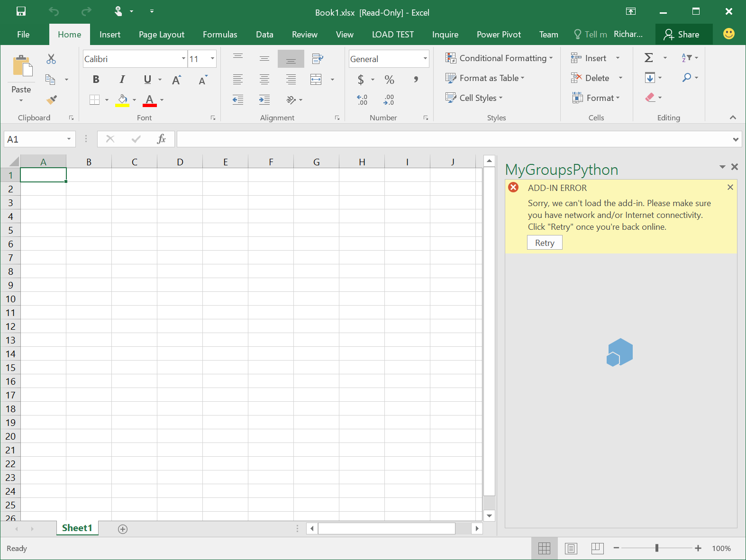Click the Increase Indent icon
746x560 pixels.
[264, 99]
